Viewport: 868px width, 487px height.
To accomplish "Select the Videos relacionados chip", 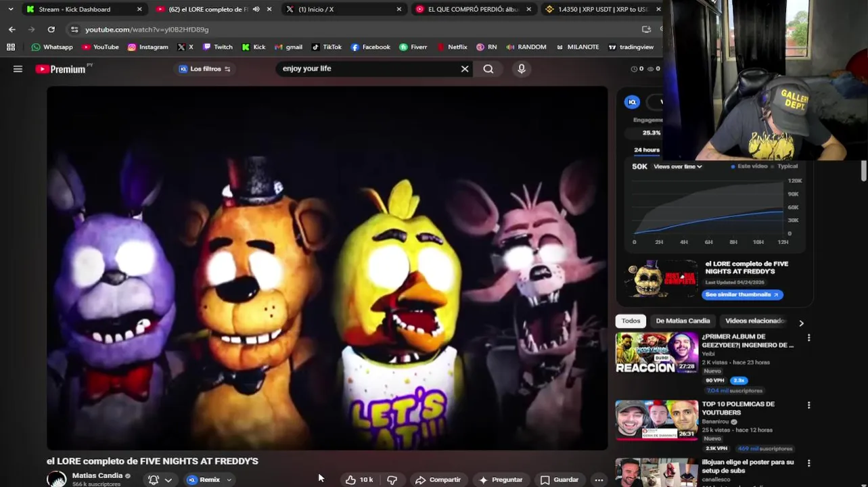I will point(756,321).
